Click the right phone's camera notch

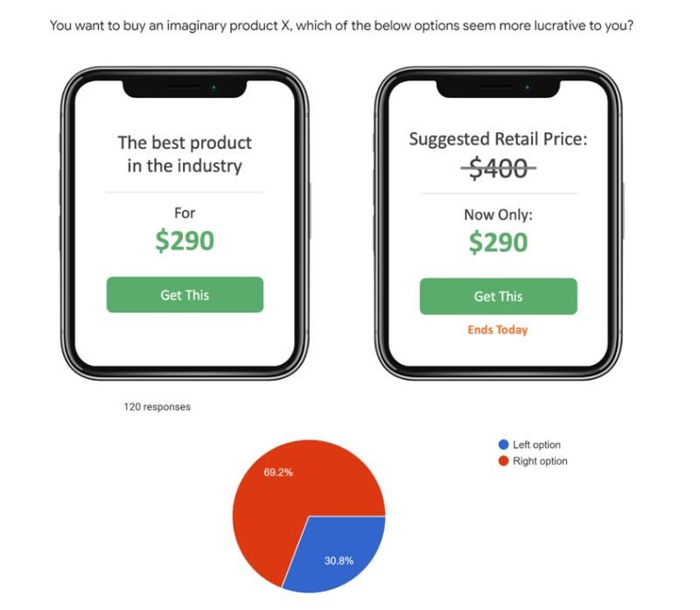[x=498, y=88]
